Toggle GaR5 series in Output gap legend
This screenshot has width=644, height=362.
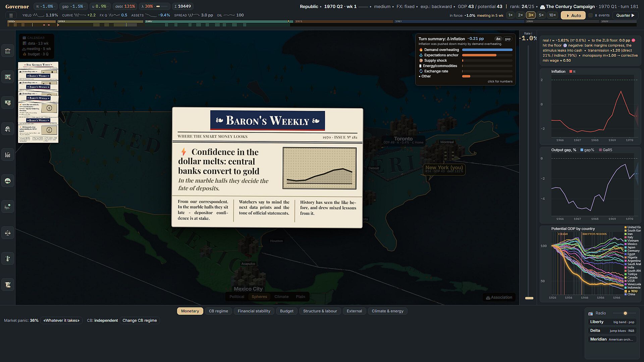coord(606,150)
